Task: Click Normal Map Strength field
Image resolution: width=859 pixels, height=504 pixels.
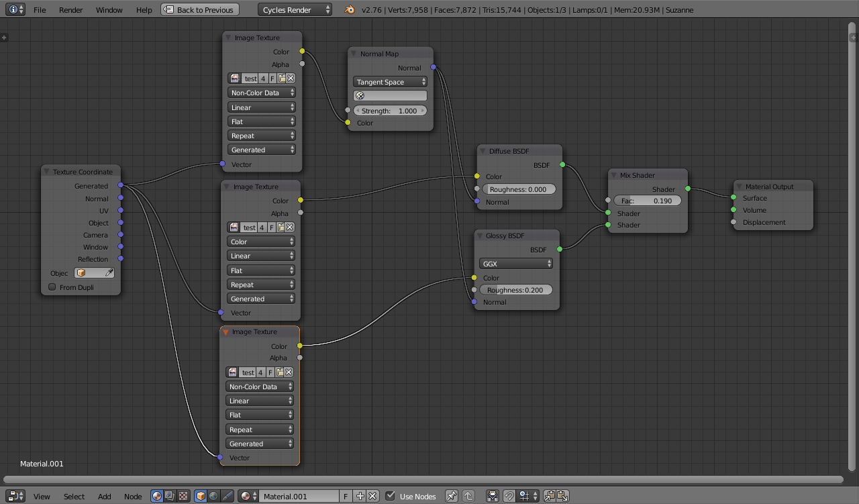Action: [390, 111]
